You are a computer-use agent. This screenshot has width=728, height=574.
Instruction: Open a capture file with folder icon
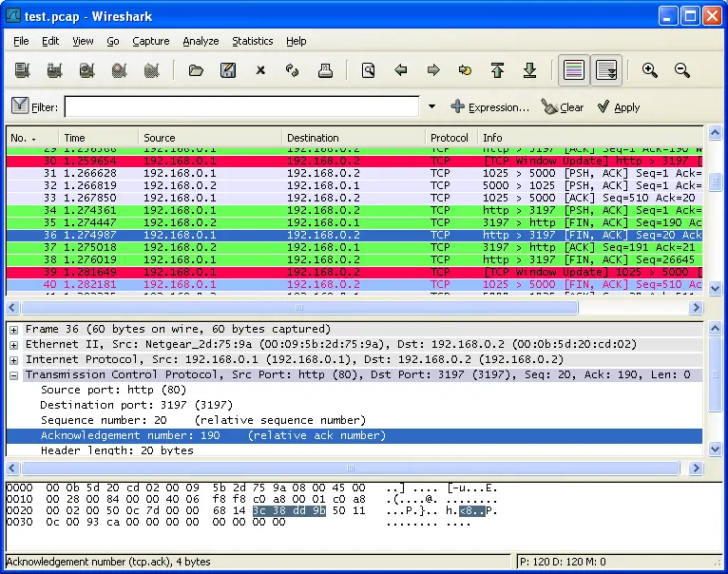(x=196, y=70)
